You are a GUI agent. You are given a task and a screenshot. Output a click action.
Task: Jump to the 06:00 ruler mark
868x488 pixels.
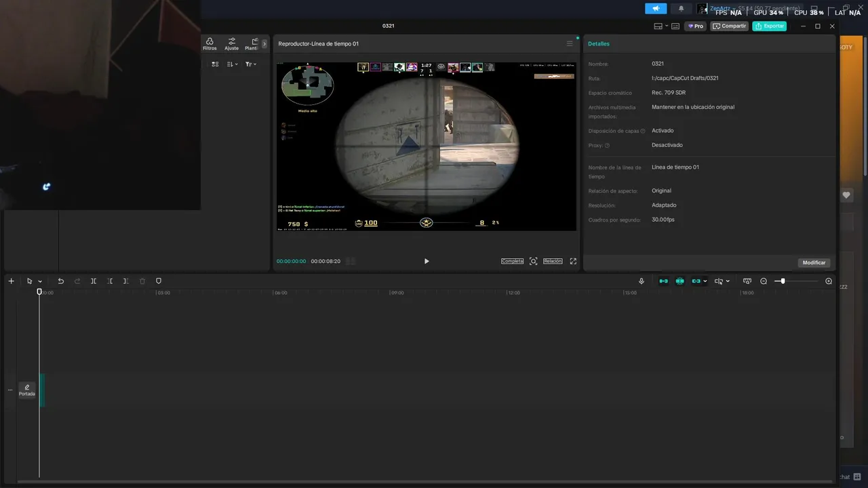click(280, 293)
